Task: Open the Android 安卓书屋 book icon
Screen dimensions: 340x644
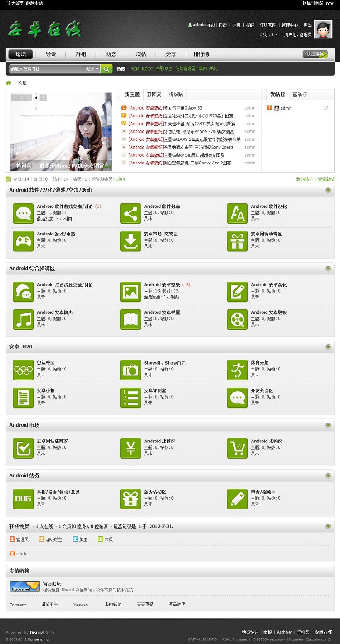Action: point(131,319)
